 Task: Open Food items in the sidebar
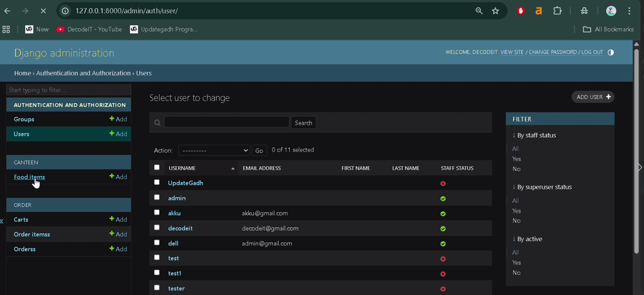[29, 177]
